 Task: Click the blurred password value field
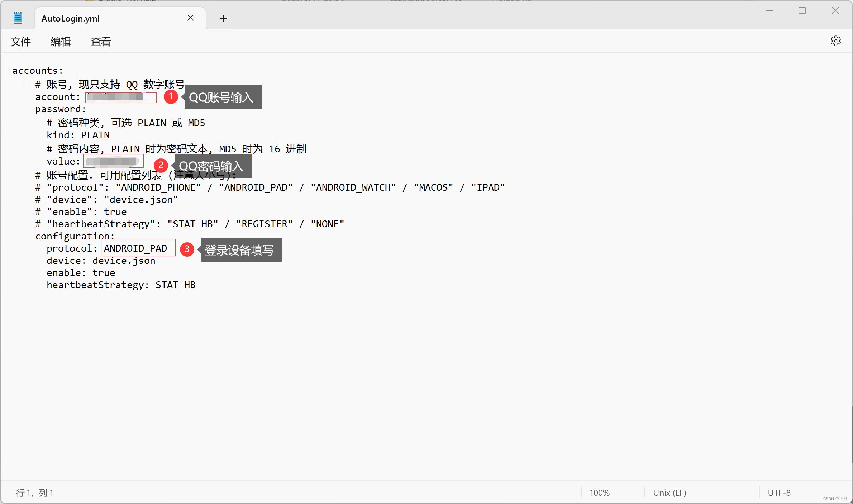pyautogui.click(x=113, y=161)
